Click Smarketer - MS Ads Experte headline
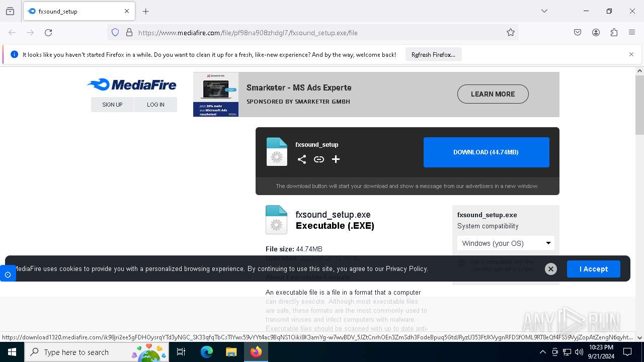This screenshot has height=362, width=644. click(299, 87)
